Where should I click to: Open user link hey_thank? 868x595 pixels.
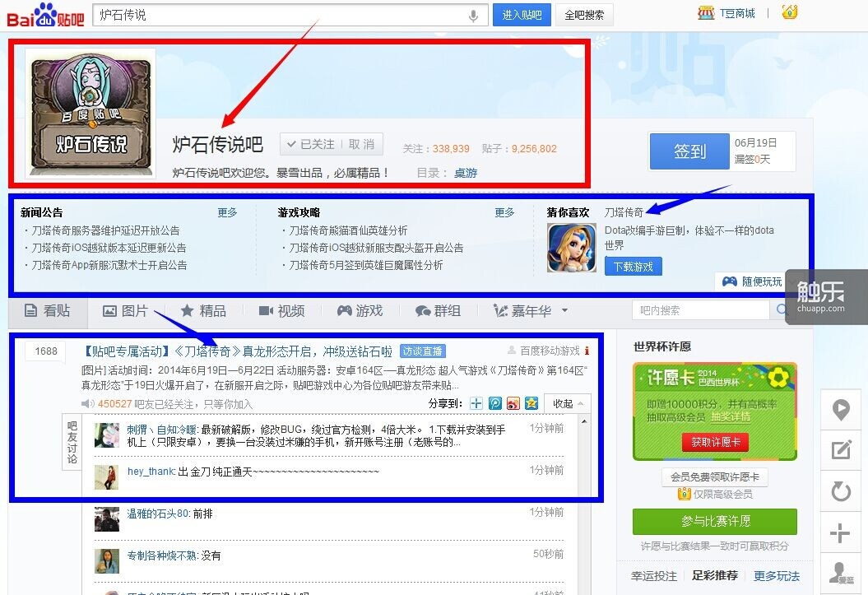tap(151, 472)
